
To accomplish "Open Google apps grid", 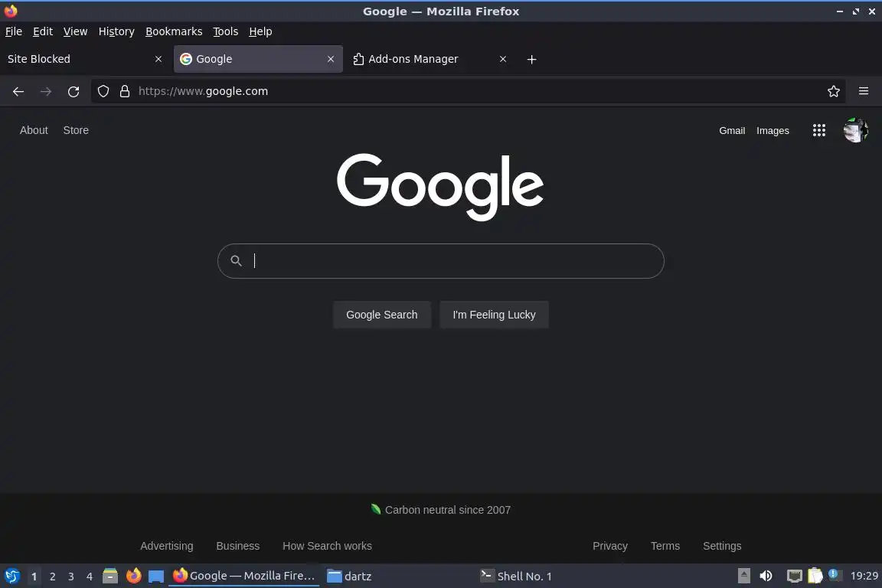I will click(819, 131).
